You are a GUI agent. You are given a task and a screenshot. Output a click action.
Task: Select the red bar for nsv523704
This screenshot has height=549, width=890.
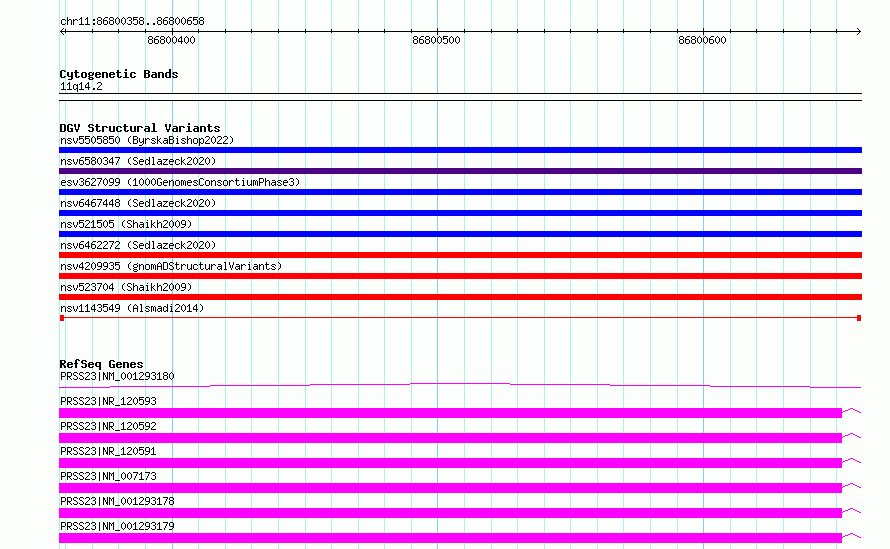pyautogui.click(x=460, y=297)
